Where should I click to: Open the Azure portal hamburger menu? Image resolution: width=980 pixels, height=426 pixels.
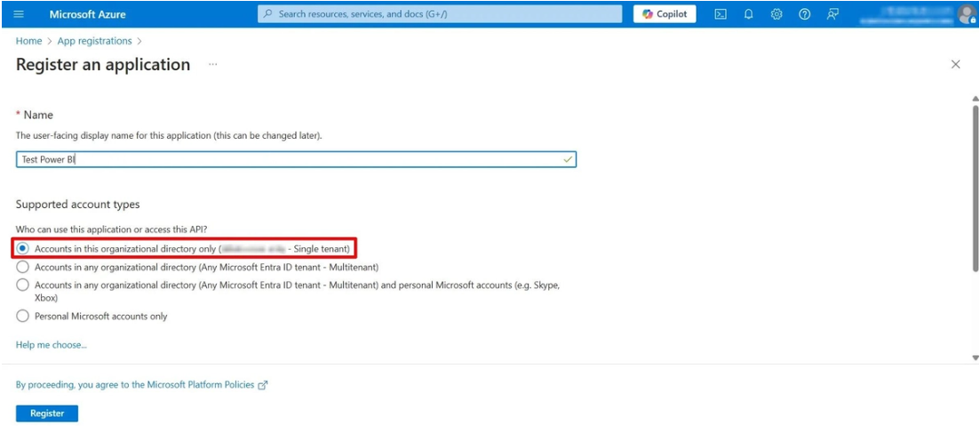[19, 13]
